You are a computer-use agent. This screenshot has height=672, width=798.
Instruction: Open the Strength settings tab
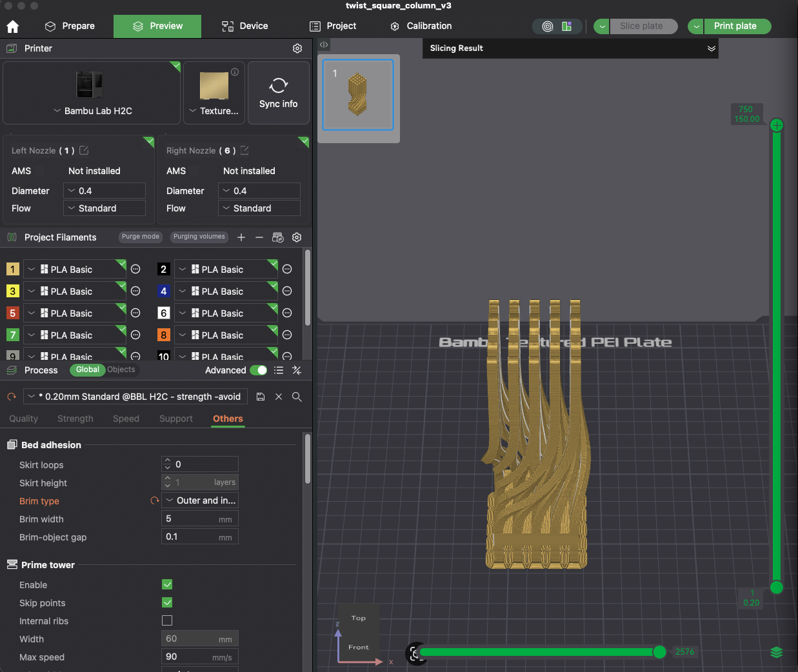point(75,419)
